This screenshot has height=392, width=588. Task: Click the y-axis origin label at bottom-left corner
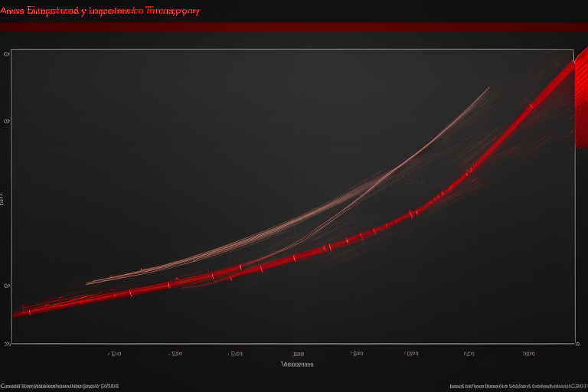pos(8,344)
